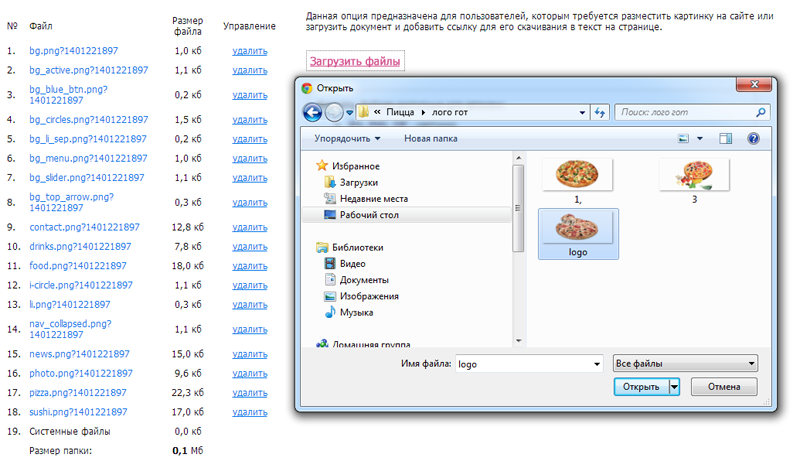The width and height of the screenshot is (800, 461).
Task: Click удалить link for pizza.png
Action: coord(249,393)
